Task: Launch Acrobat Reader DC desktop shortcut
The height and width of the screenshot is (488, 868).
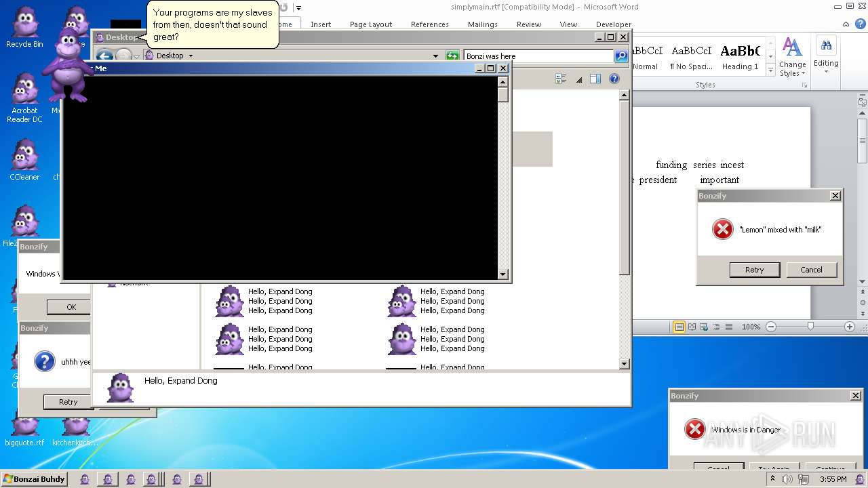Action: (x=24, y=98)
